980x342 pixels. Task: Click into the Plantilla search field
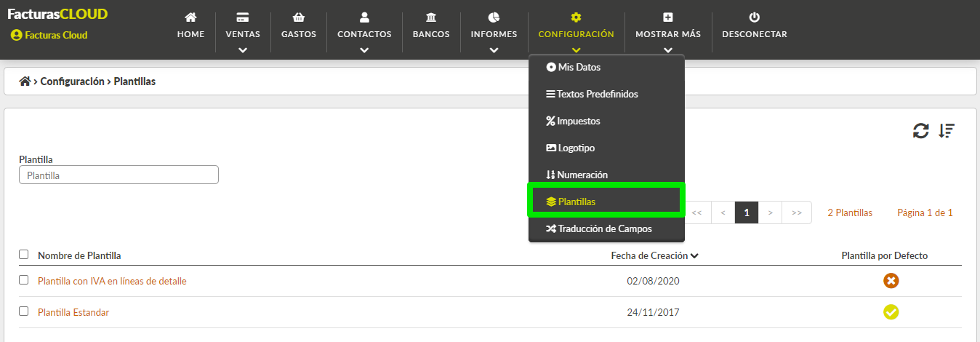[119, 175]
